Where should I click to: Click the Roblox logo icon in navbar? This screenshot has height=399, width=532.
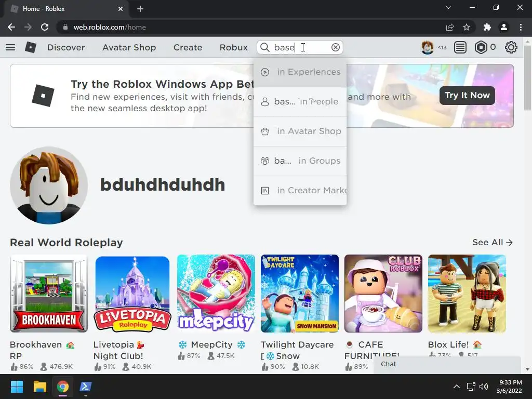[x=31, y=47]
